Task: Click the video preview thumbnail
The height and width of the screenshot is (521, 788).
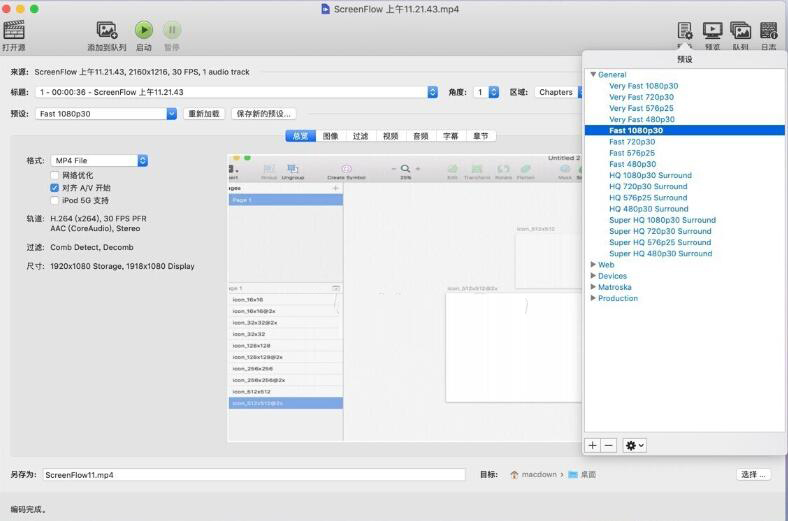Action: pos(405,298)
